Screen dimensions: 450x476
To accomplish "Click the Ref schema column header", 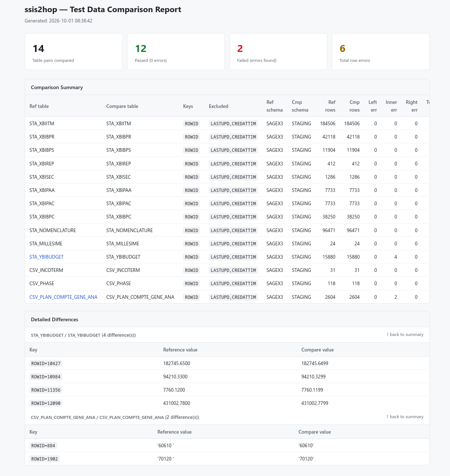I will click(x=275, y=106).
